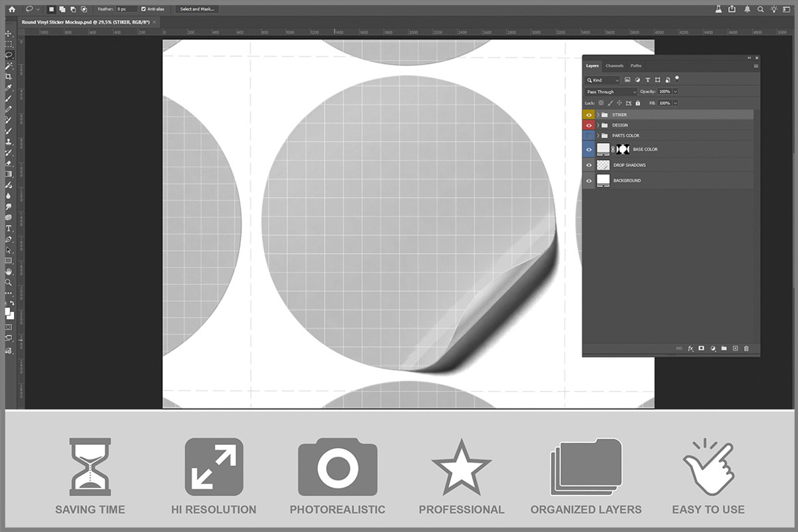This screenshot has height=532, width=798.
Task: Switch to the Layers tab
Action: coord(592,66)
